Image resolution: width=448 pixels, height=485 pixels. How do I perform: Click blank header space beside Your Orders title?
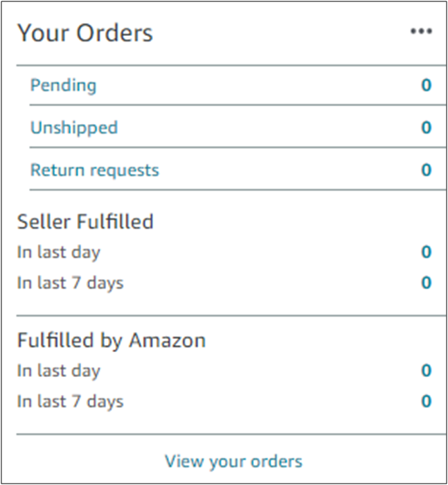277,33
